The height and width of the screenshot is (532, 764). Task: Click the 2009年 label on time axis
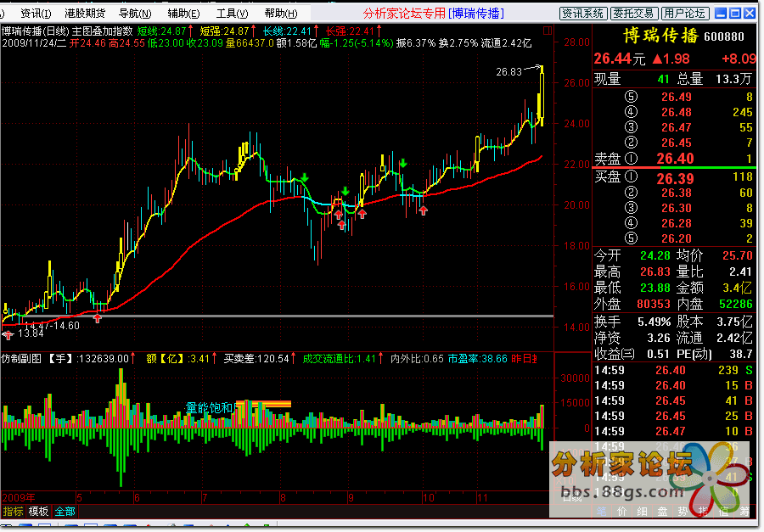click(19, 497)
